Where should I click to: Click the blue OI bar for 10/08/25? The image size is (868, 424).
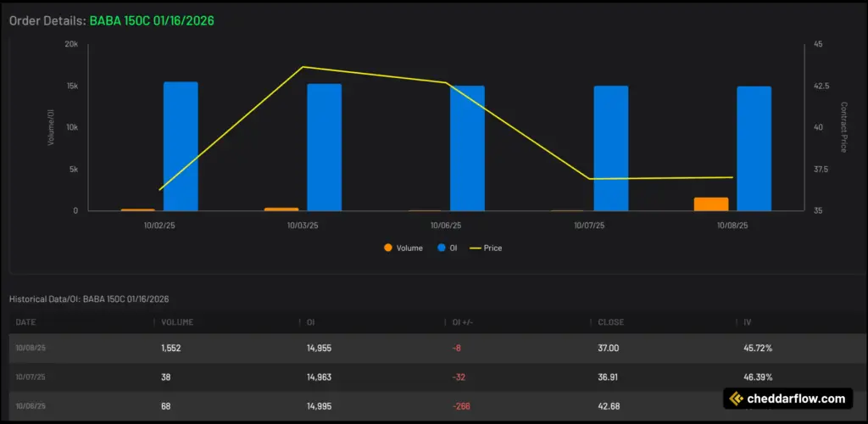(x=754, y=148)
